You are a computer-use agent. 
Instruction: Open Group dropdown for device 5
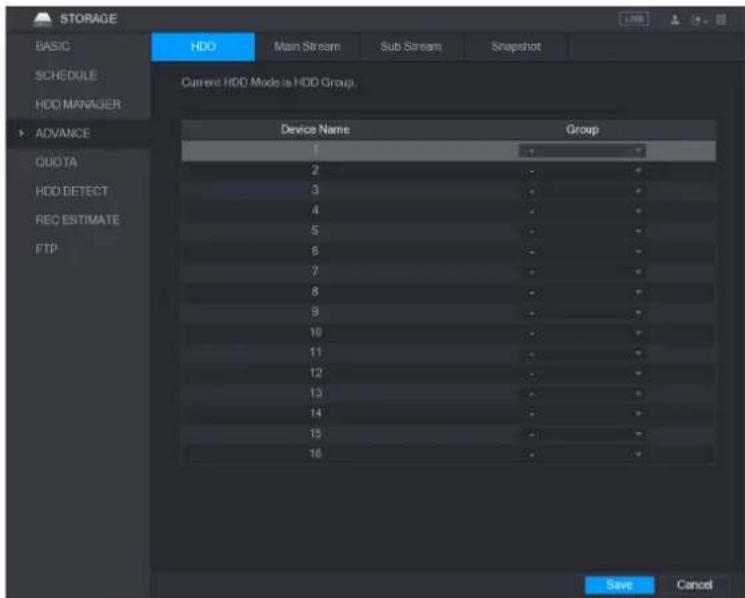pos(582,232)
